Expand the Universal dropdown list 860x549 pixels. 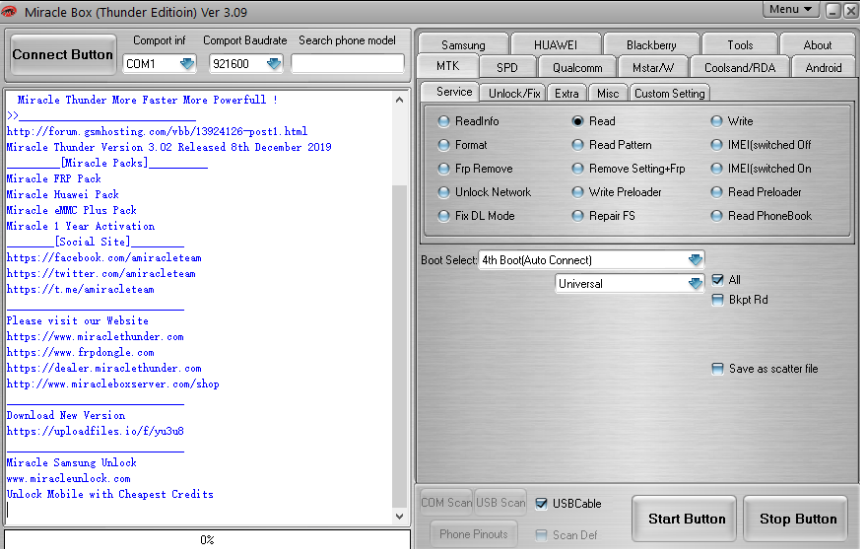pyautogui.click(x=695, y=284)
